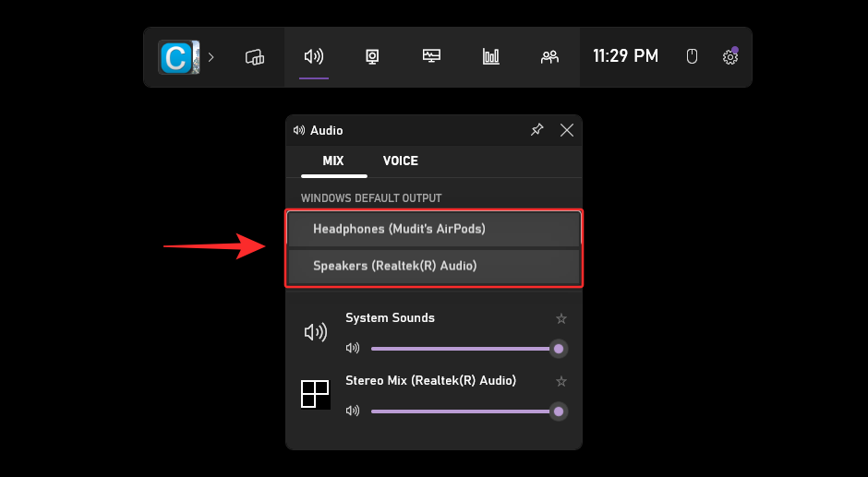Click the current game app thumbnail

178,57
